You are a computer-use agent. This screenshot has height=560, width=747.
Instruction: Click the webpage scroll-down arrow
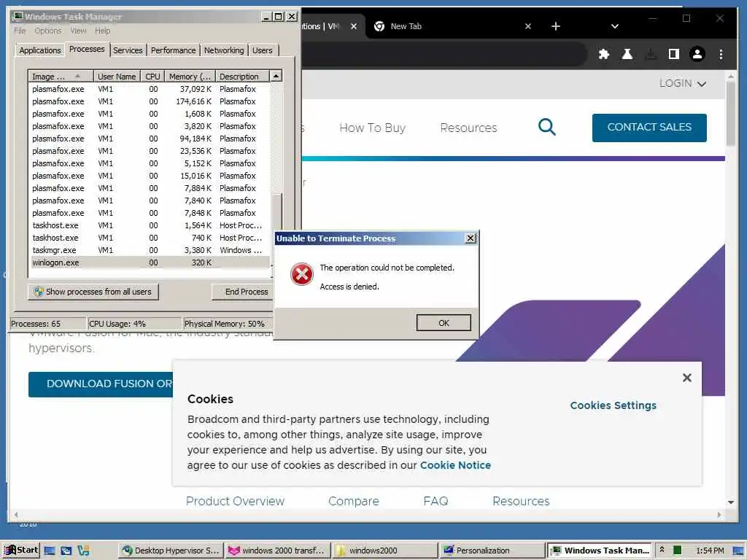731,502
